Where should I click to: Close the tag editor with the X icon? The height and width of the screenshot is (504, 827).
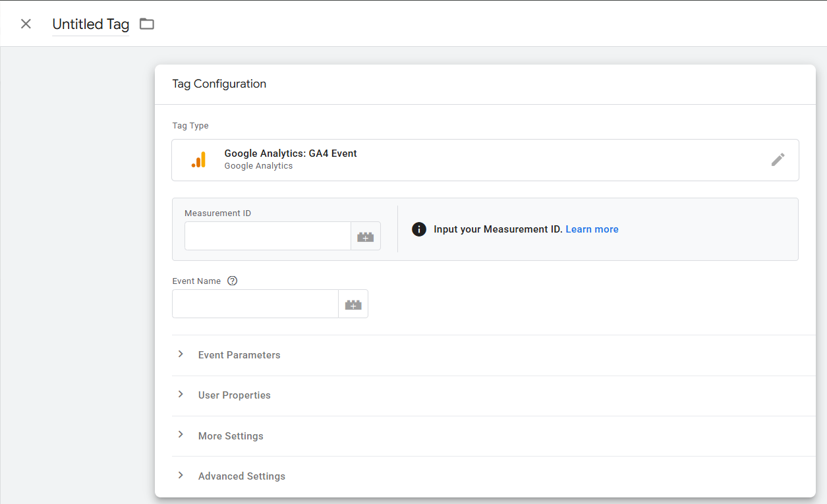(x=26, y=24)
